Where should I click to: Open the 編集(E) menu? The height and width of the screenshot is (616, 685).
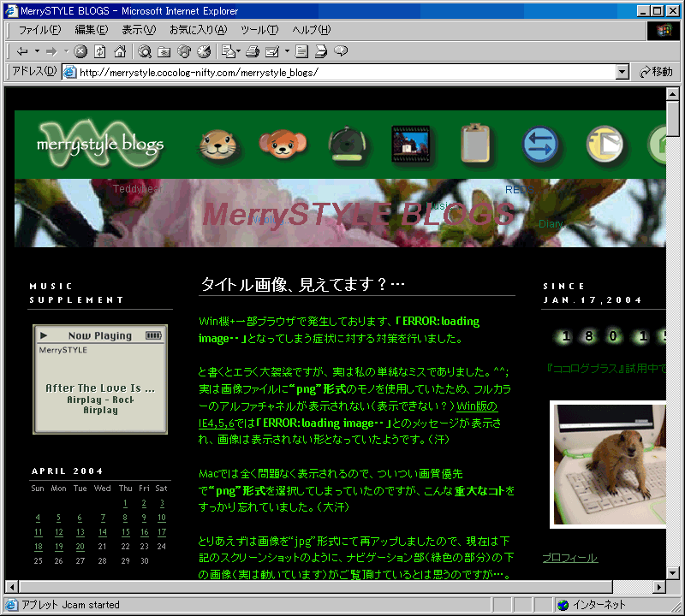coord(92,30)
